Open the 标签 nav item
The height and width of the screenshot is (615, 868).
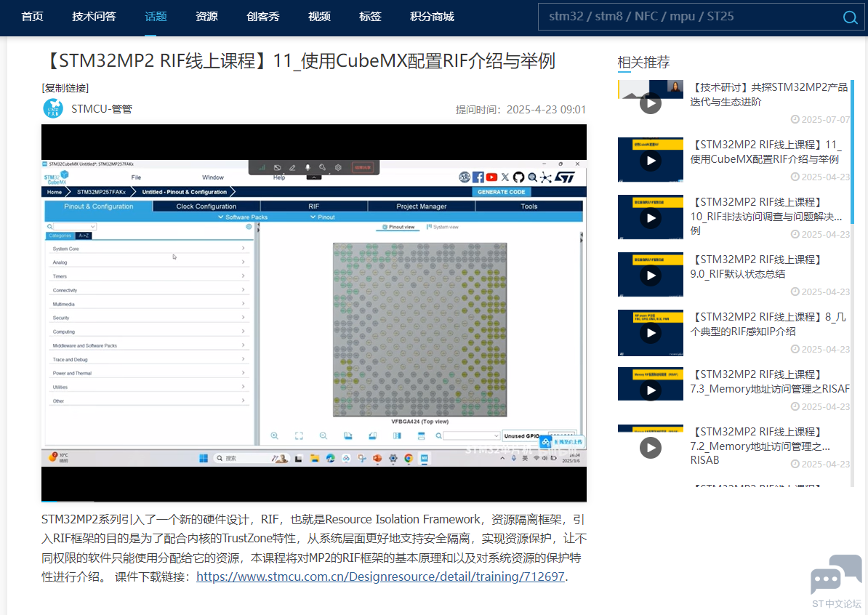pos(370,17)
